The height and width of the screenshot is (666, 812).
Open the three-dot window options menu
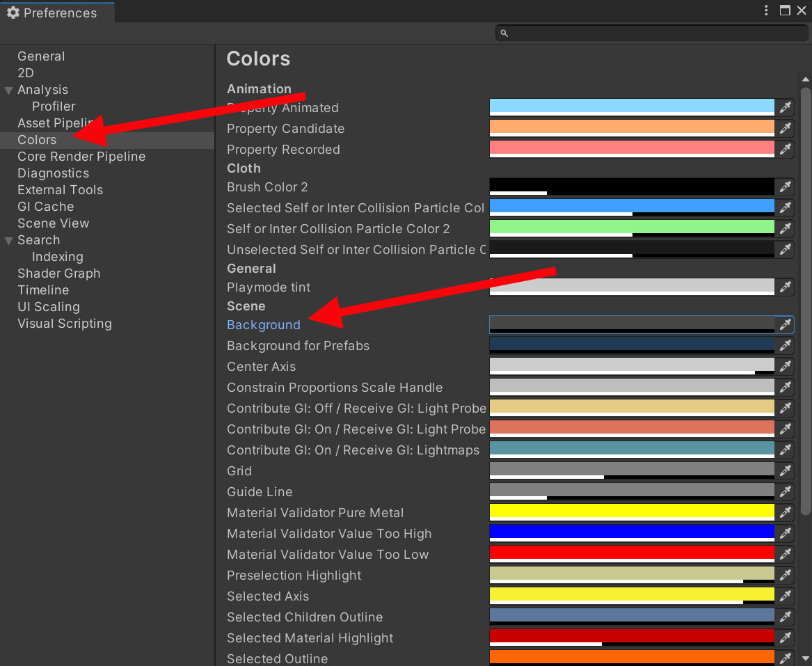(766, 10)
